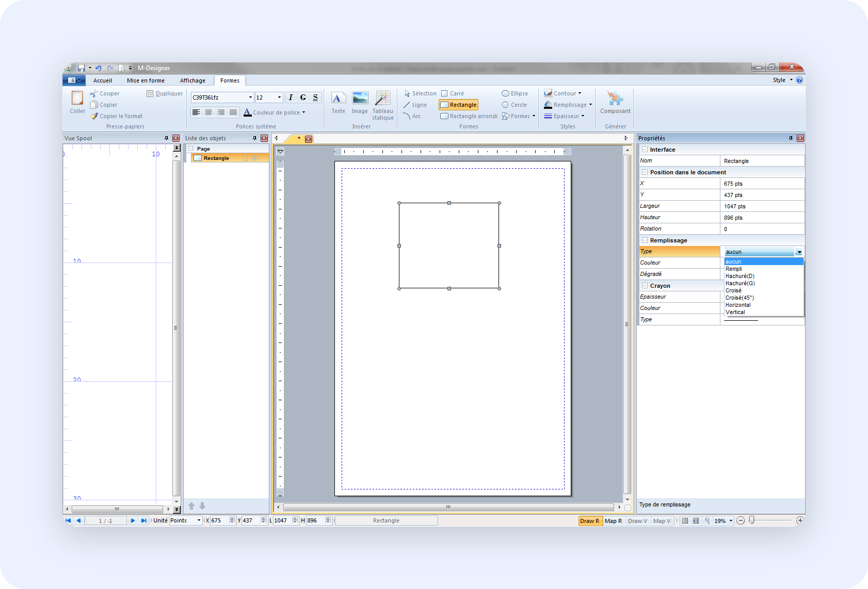Select the Cercle shape tool
868x589 pixels.
click(x=515, y=105)
